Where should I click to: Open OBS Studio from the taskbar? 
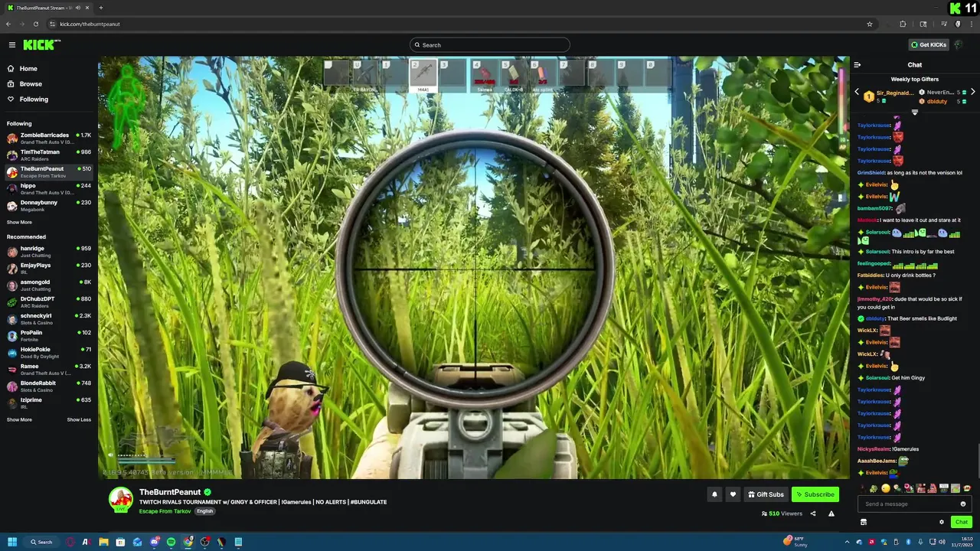204,542
